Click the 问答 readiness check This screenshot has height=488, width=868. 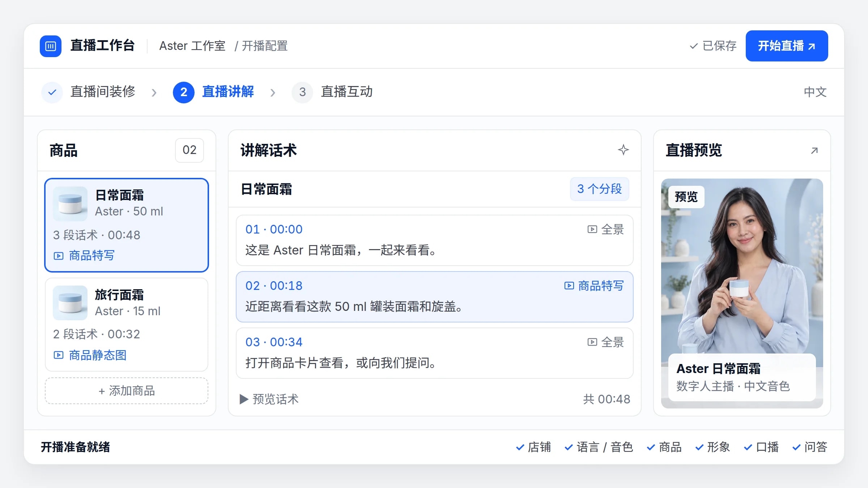pyautogui.click(x=810, y=447)
